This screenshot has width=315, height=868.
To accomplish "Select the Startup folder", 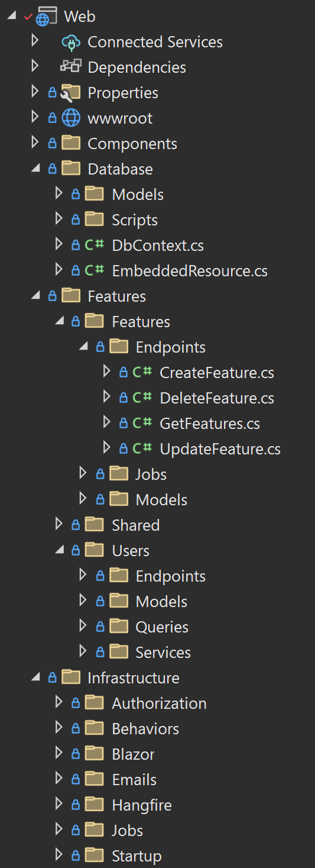I will pyautogui.click(x=137, y=856).
